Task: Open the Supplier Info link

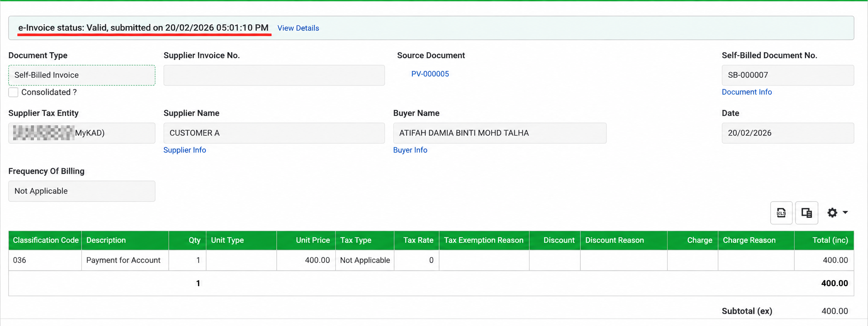Action: [x=185, y=150]
